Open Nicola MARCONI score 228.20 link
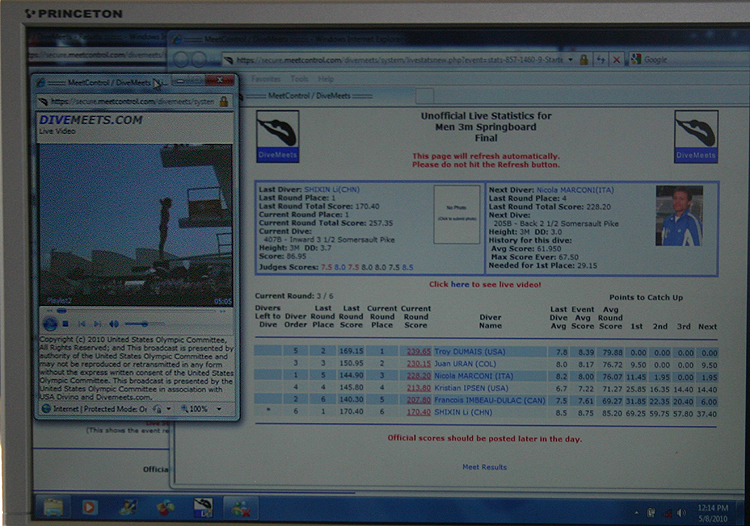 coord(419,376)
